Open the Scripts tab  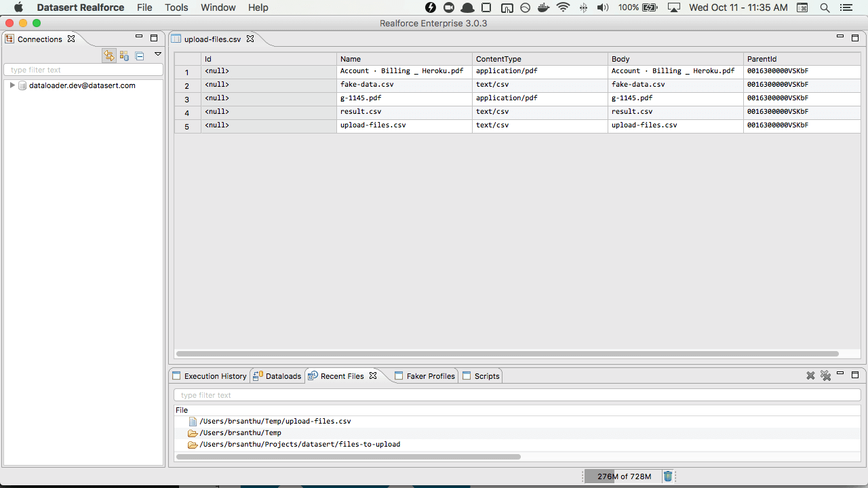[480, 376]
